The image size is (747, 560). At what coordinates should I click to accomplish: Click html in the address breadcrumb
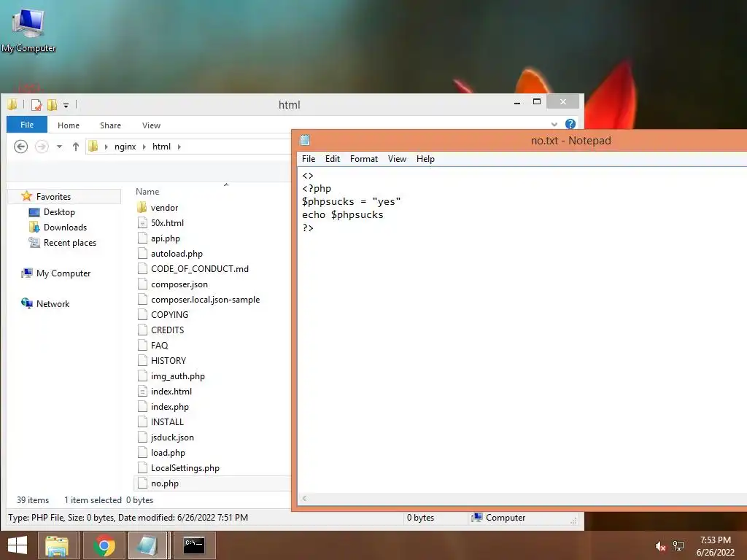coord(161,147)
